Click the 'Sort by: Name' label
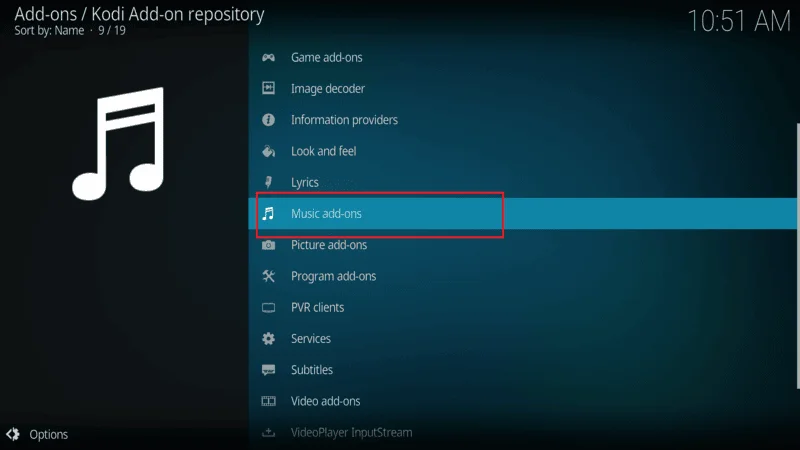 tap(49, 31)
